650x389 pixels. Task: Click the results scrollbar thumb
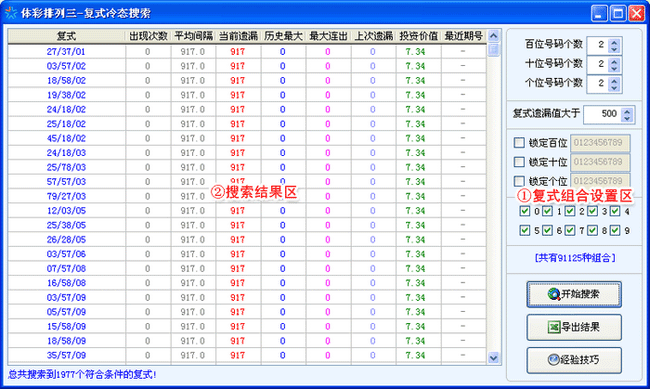click(493, 50)
